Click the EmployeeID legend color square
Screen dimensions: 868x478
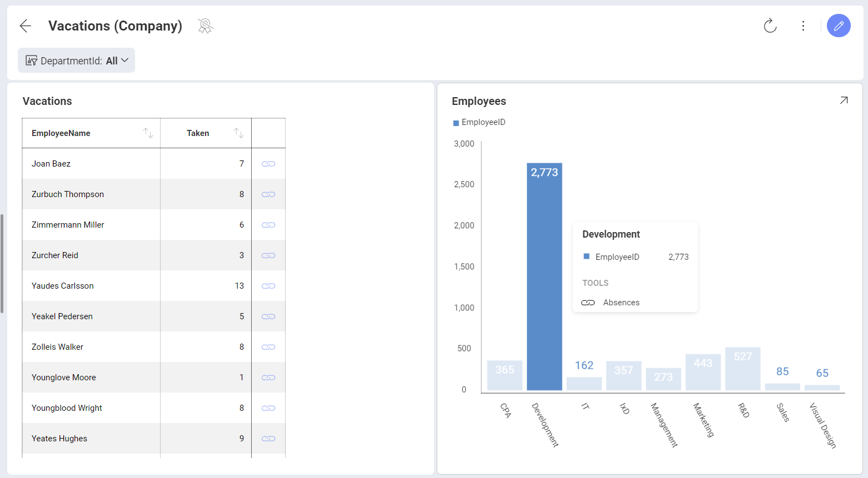456,123
